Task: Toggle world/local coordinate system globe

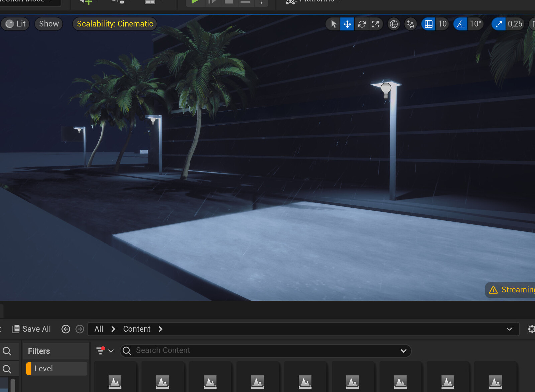Action: (x=394, y=24)
